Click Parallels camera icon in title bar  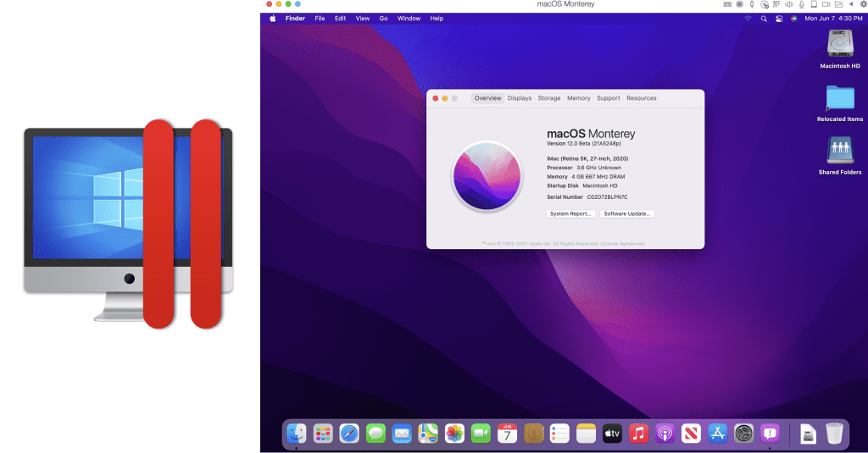tap(826, 4)
